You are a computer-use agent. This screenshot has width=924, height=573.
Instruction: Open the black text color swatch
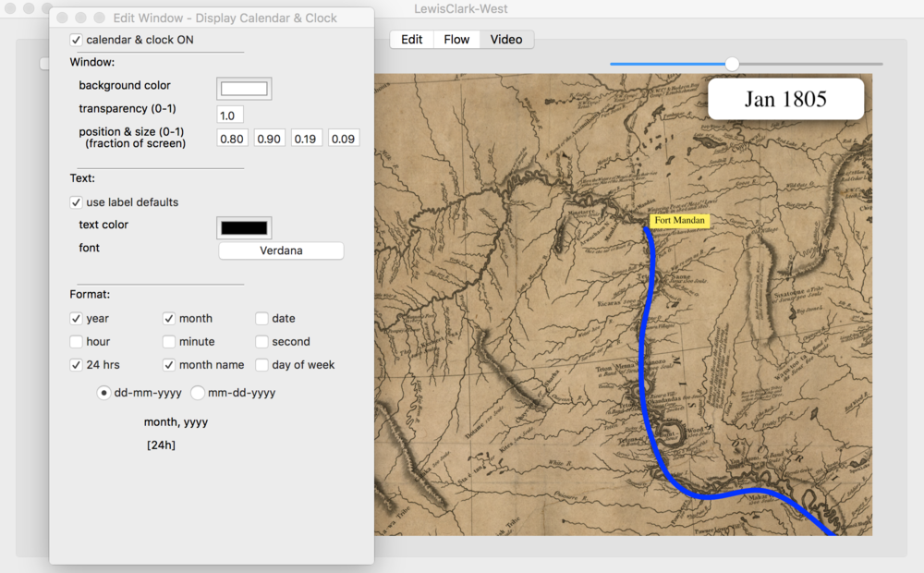[x=244, y=228]
